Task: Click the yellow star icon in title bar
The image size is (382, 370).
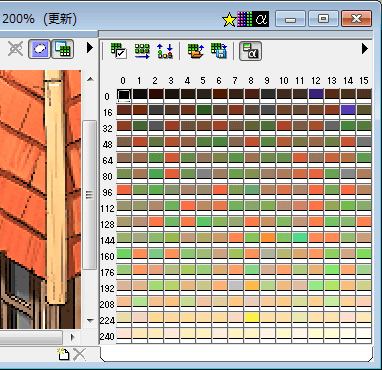Action: pos(229,19)
